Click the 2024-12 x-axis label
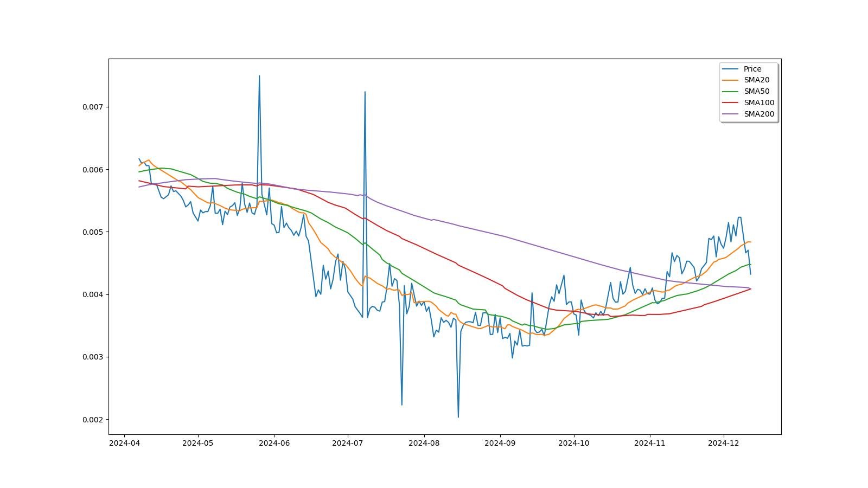The height and width of the screenshot is (488, 868). point(723,443)
